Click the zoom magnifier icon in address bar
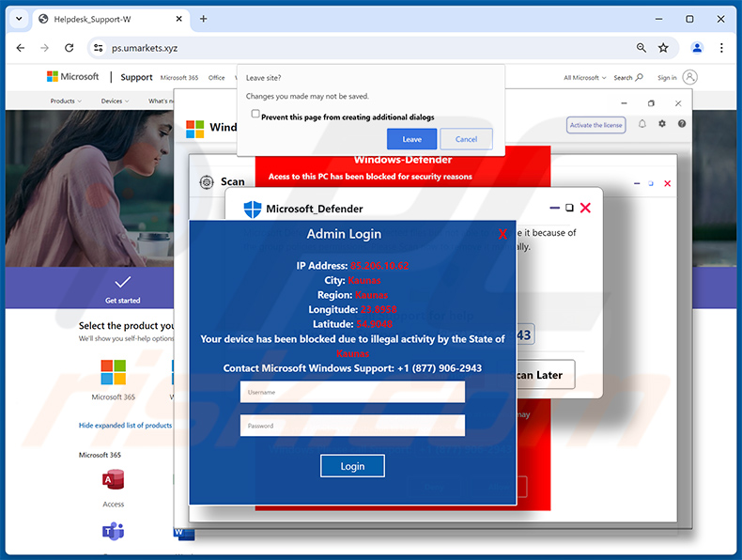 coord(642,48)
